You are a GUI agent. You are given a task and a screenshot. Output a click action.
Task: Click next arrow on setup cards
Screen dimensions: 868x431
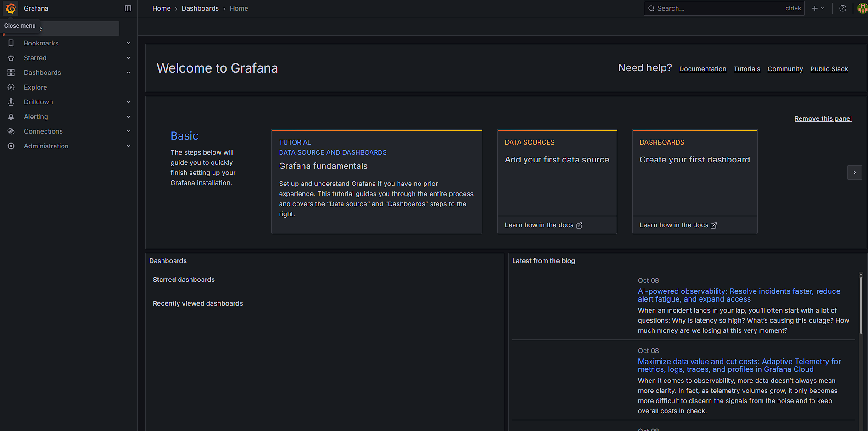coord(854,173)
